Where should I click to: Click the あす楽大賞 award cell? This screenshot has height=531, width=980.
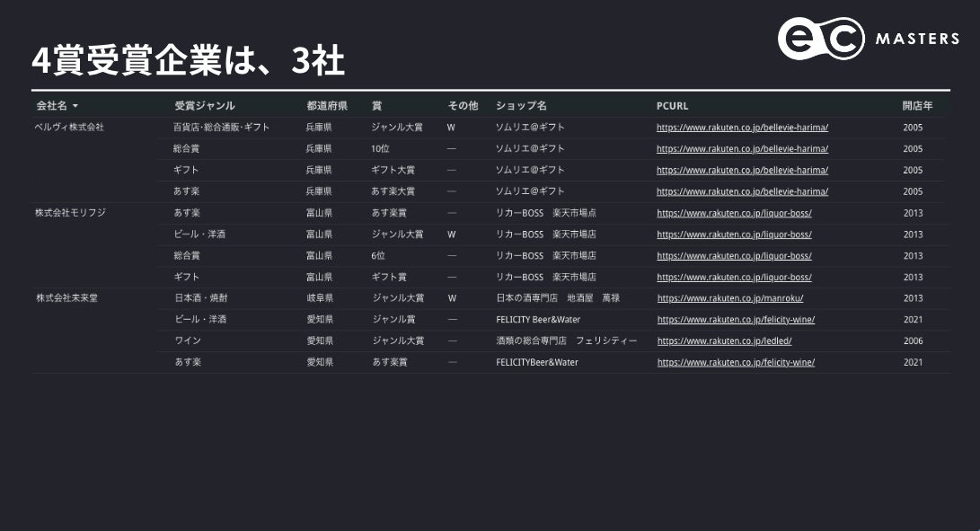point(393,191)
